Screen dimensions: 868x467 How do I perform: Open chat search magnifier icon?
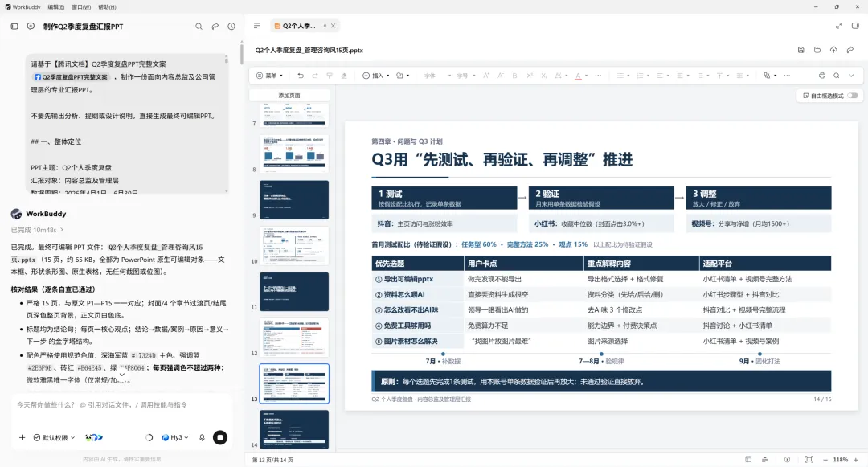click(x=199, y=26)
